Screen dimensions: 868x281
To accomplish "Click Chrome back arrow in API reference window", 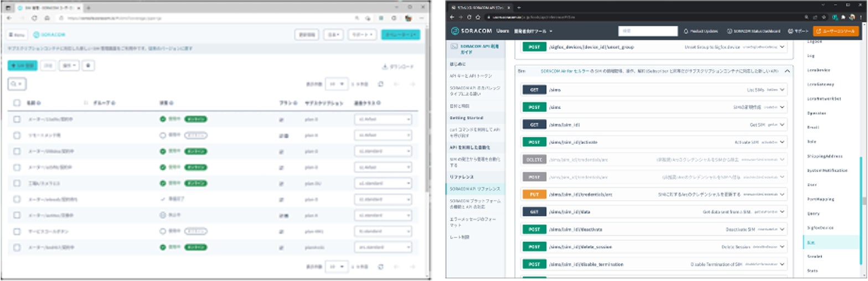I will click(x=453, y=17).
